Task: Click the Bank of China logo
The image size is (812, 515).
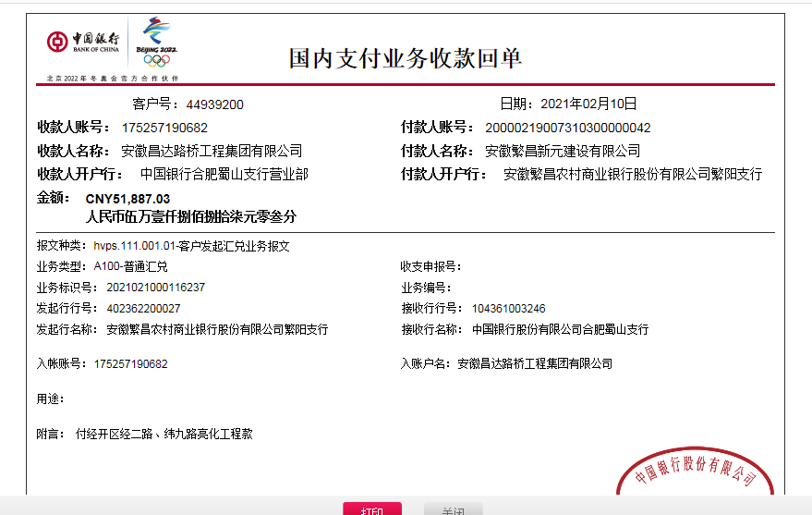Action: pyautogui.click(x=83, y=43)
